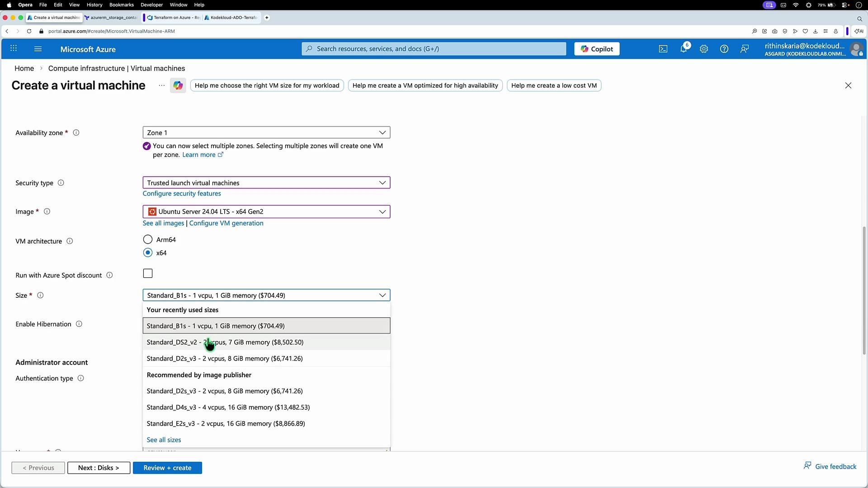Open Configure security features link
Viewport: 868px width, 488px height.
pyautogui.click(x=182, y=193)
